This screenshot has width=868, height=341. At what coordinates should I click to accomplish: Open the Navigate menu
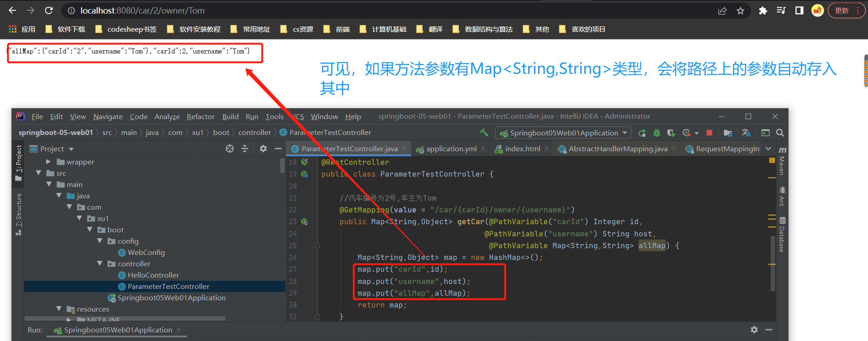coord(108,116)
